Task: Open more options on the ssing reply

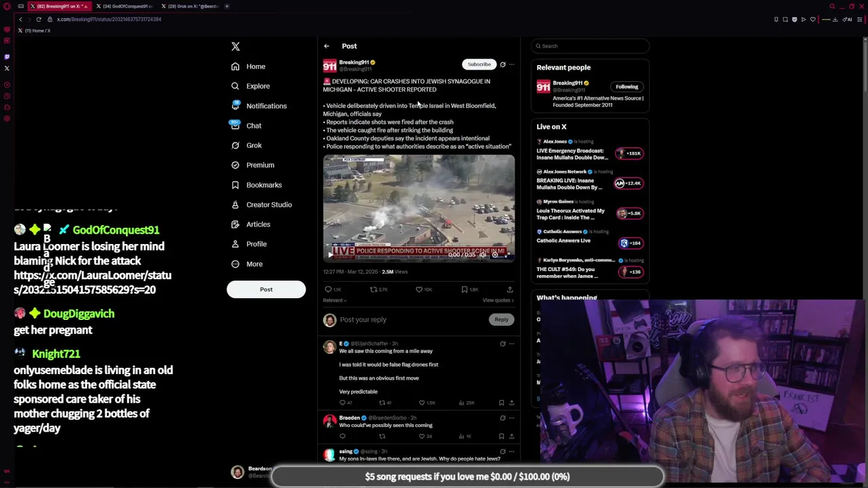Action: [x=512, y=451]
